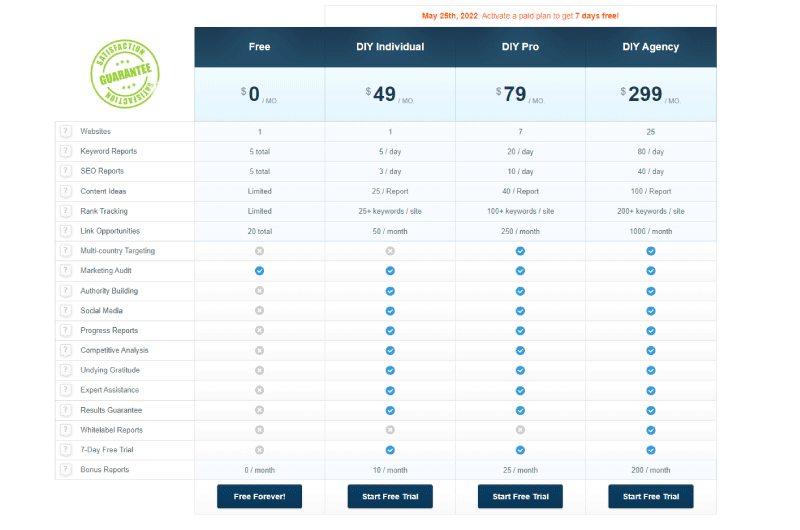Click the help icon beside Social Media

tap(65, 311)
